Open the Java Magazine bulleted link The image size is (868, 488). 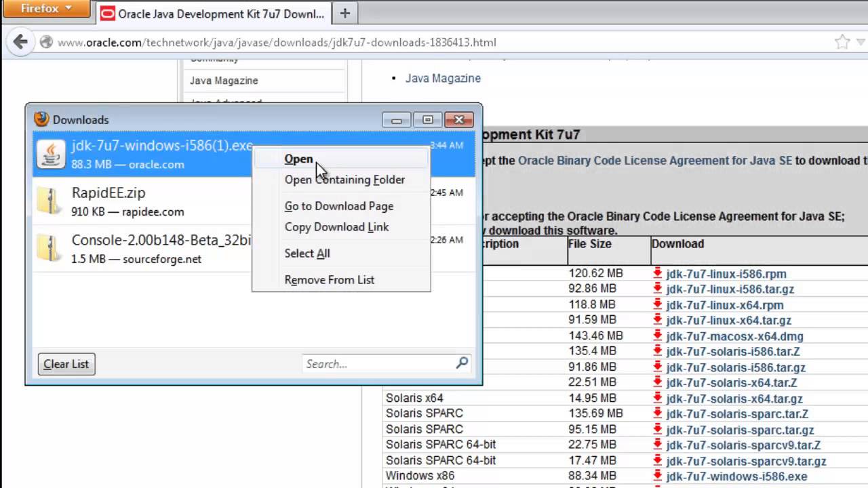(x=443, y=78)
